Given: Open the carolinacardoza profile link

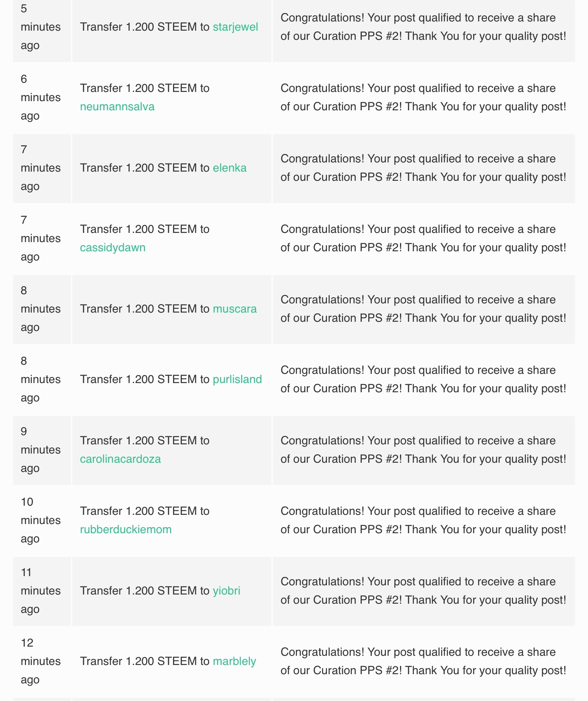Looking at the screenshot, I should coord(120,459).
